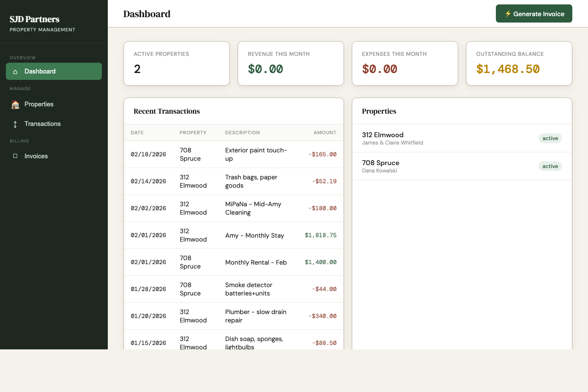The width and height of the screenshot is (588, 392).
Task: Select the Amy - Monthly Stay transaction row
Action: coord(234,235)
